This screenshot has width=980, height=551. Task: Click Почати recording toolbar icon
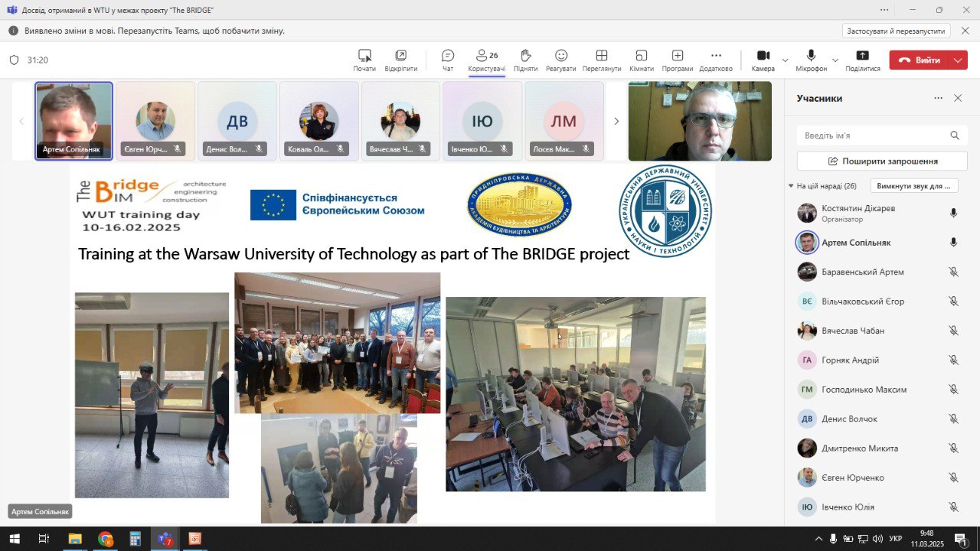(364, 60)
